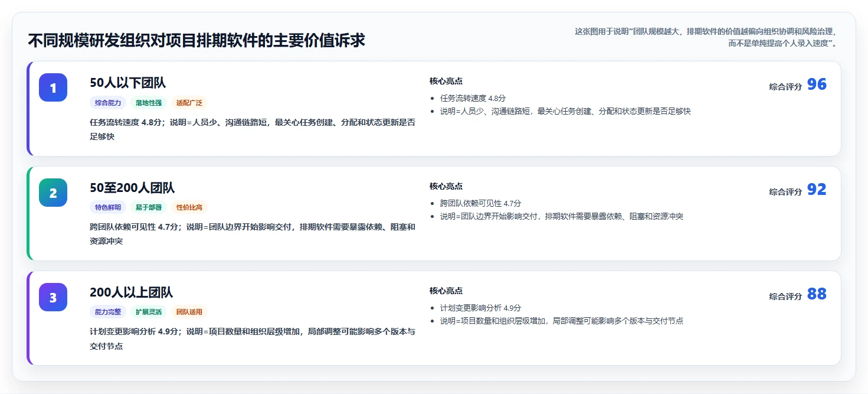This screenshot has width=868, height=394.
Task: Click the bold summary 计划变更影响分析 4.9分；说明
Action: (x=253, y=339)
